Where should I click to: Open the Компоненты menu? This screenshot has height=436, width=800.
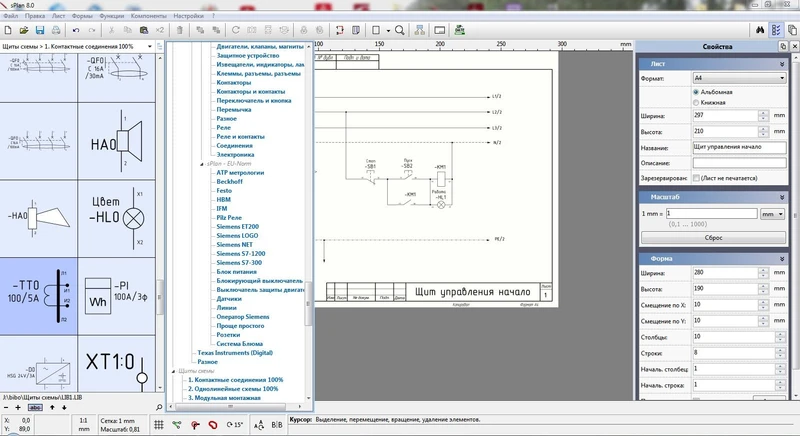(x=148, y=16)
